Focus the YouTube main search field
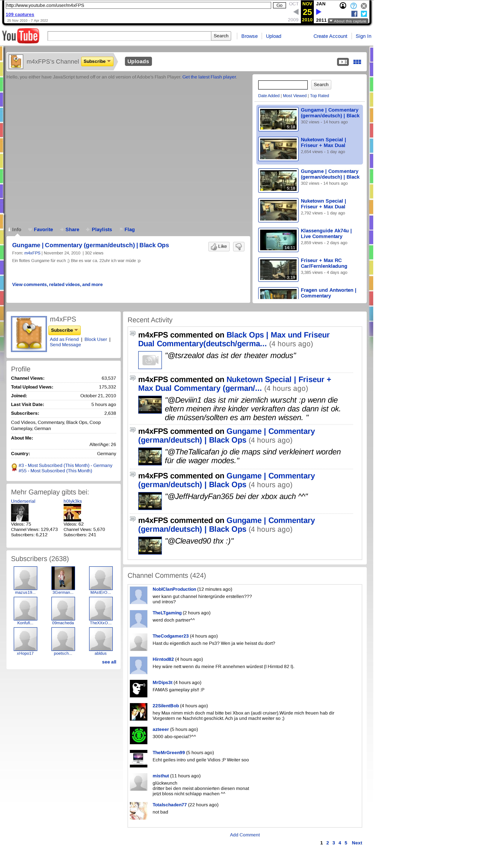Image resolution: width=489 pixels, height=868 pixels. (x=129, y=36)
